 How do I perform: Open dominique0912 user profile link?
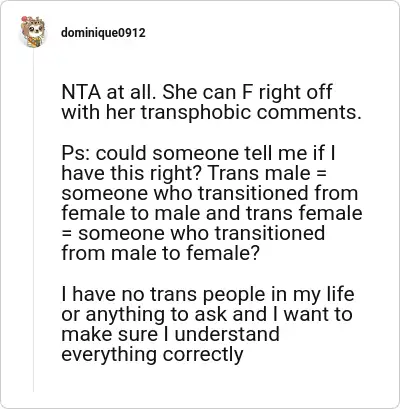pyautogui.click(x=103, y=33)
